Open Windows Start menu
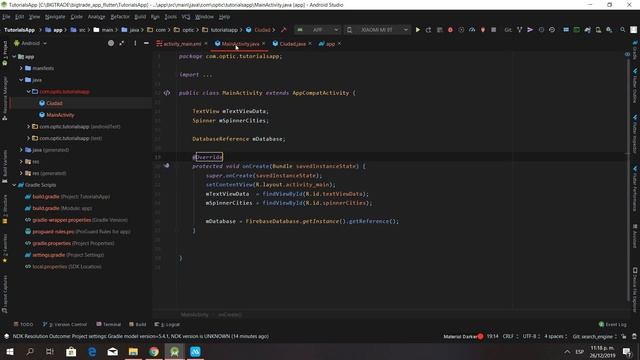Viewport: 640px width, 360px height. tap(9, 351)
